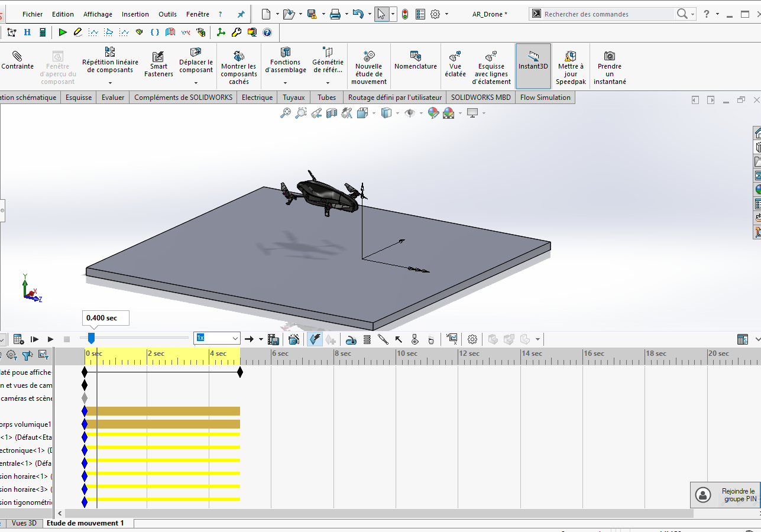761x532 pixels.
Task: Switch to the Flow Simulation tab
Action: (x=545, y=98)
